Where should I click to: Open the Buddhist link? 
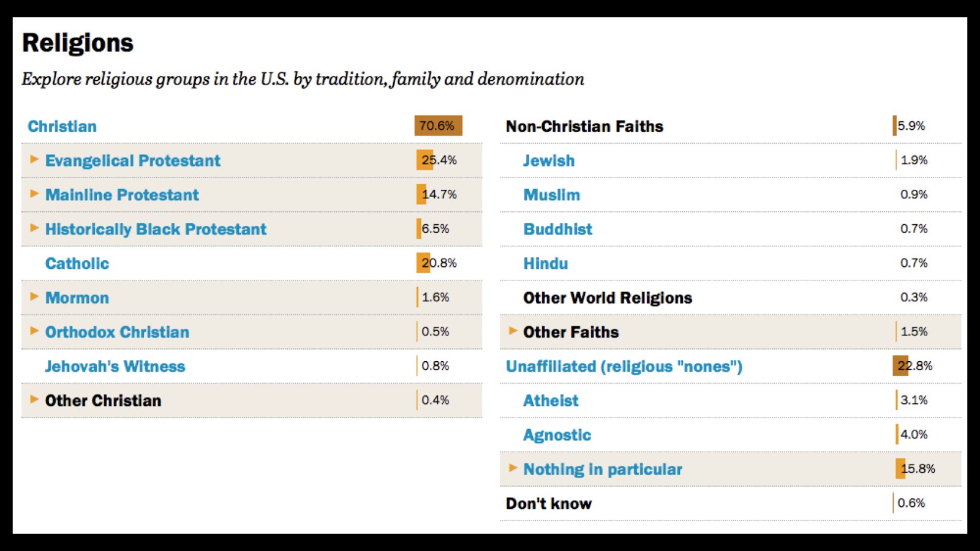coord(557,230)
